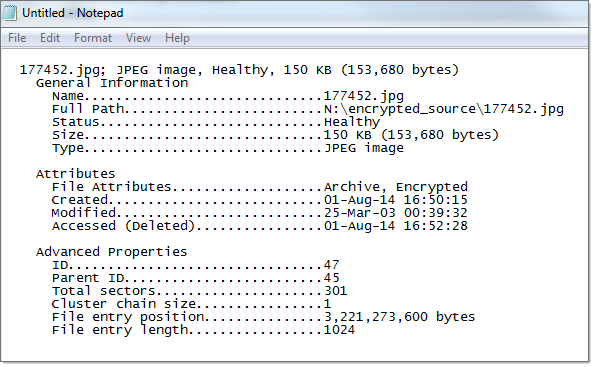
Task: Click the Status 'Healthy' value
Action: click(x=352, y=122)
